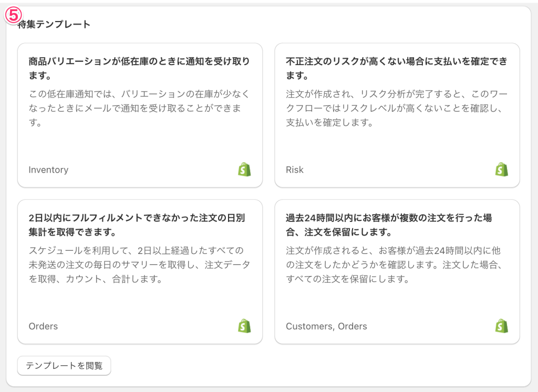Open the 商品バリエーションが低在庫 template title

pyautogui.click(x=139, y=68)
